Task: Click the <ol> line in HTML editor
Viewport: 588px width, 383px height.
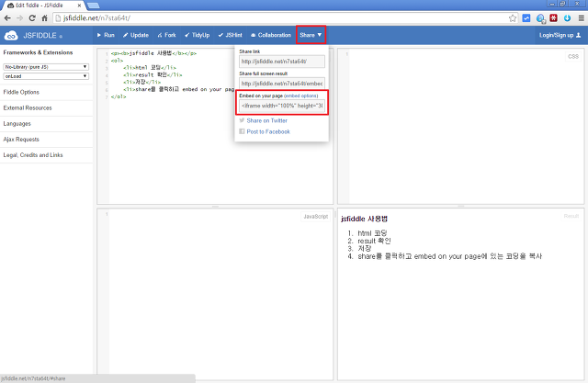Action: 117,61
